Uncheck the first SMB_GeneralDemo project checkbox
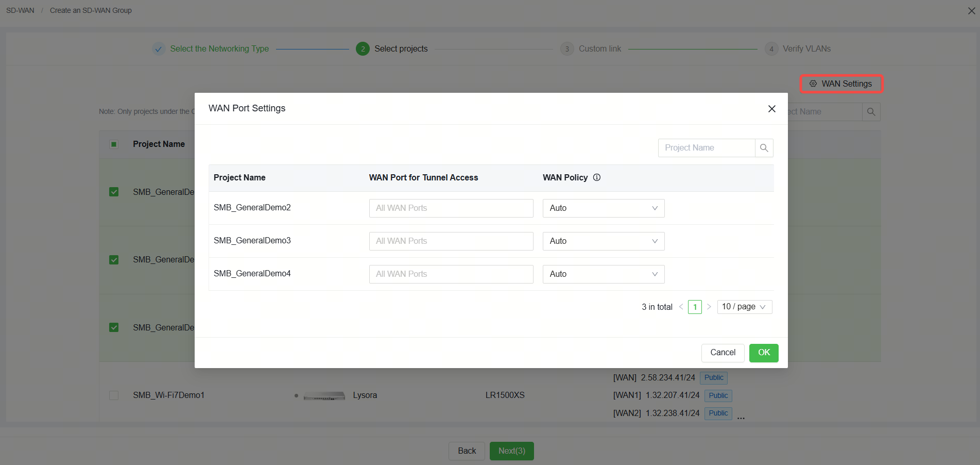 pos(114,192)
